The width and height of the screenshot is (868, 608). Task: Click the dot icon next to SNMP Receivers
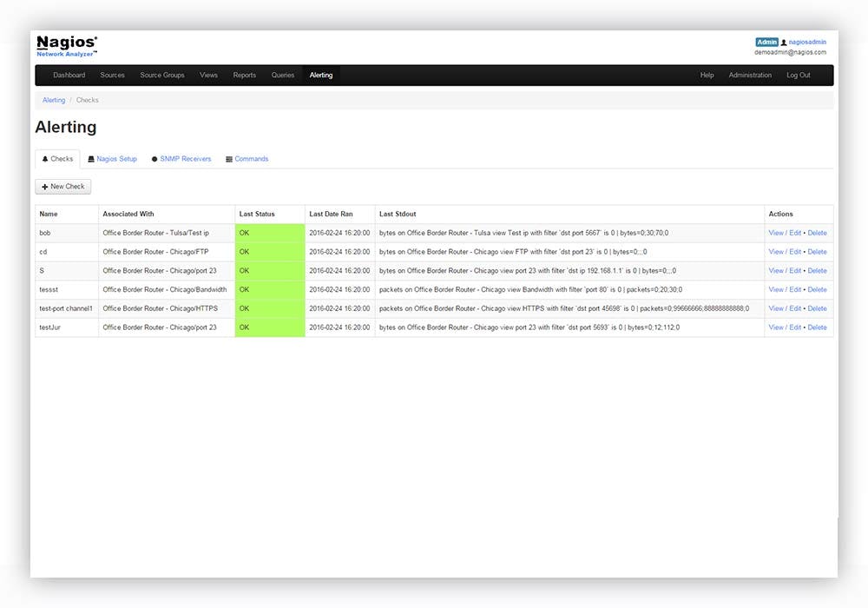[154, 158]
